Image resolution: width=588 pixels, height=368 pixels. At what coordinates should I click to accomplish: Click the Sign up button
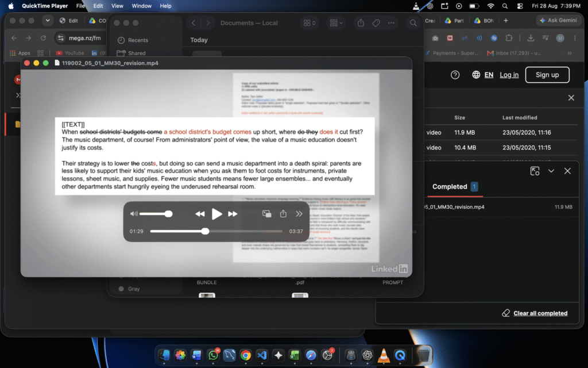(x=547, y=75)
